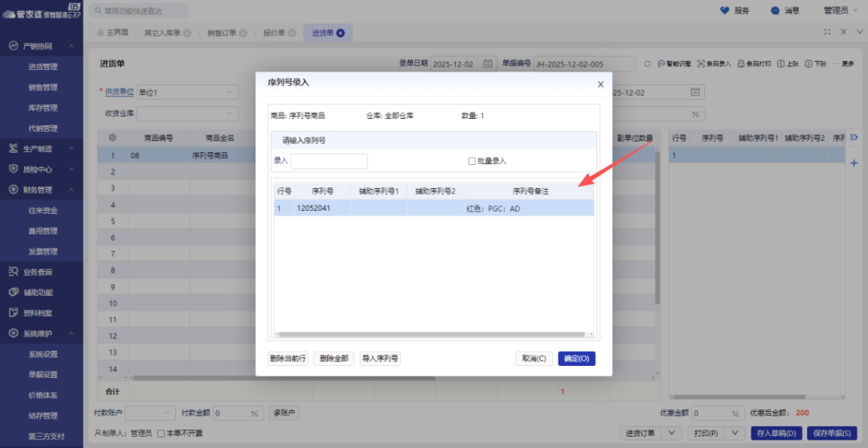Switch to the 销售订单 tab
Image resolution: width=868 pixels, height=448 pixels.
[221, 33]
